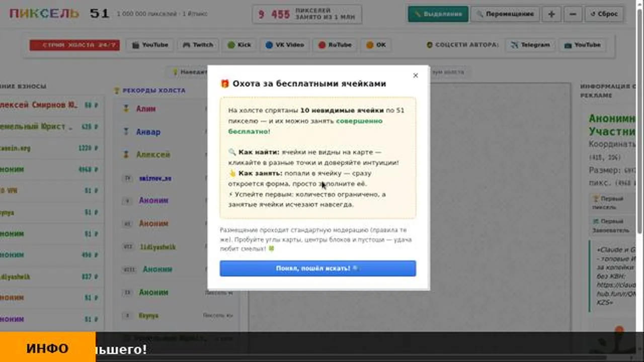The width and height of the screenshot is (644, 362).
Task: Click the 'Как занять:' hint line
Action: pos(300,178)
